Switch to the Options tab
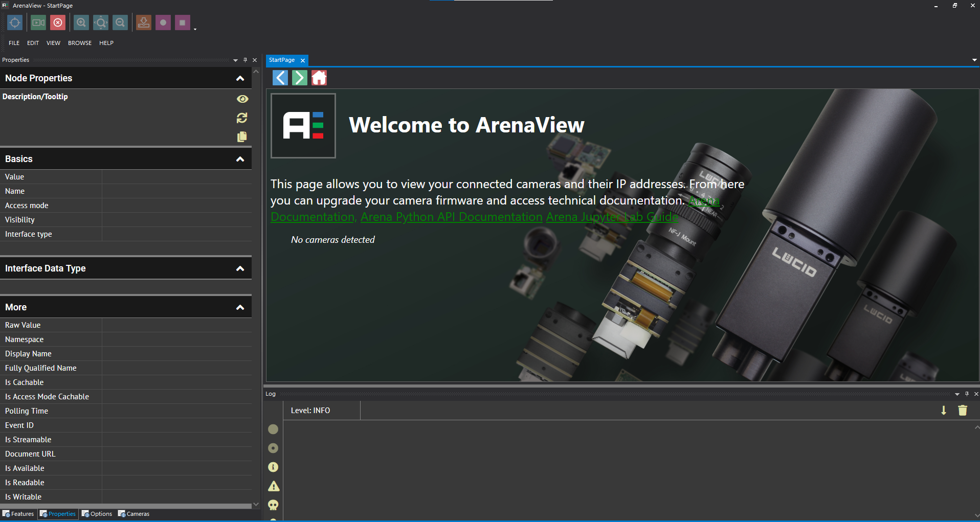 coord(97,514)
